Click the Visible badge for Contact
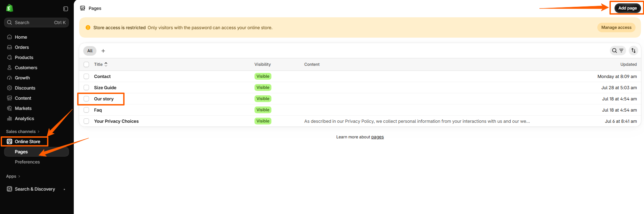This screenshot has width=644, height=214. click(263, 76)
